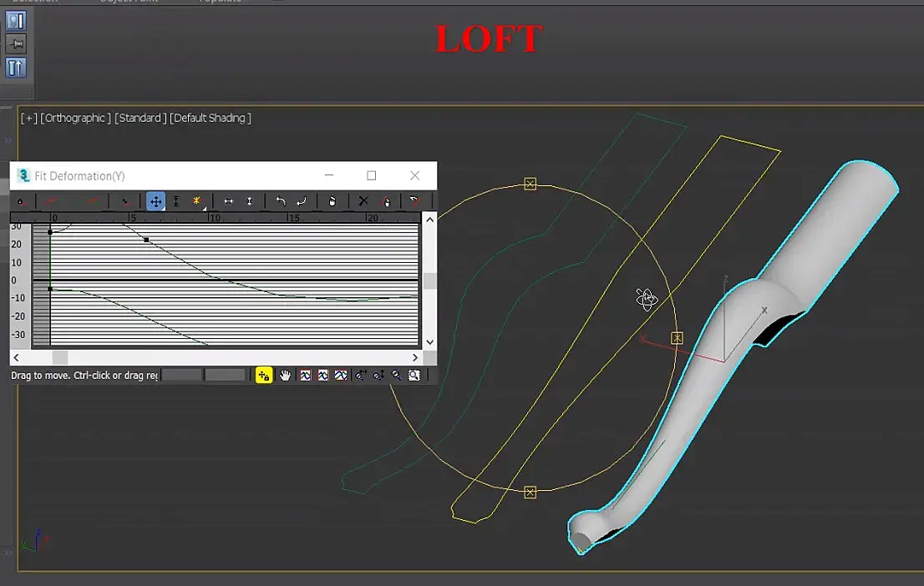Click Zoom Extents icon

pos(305,375)
